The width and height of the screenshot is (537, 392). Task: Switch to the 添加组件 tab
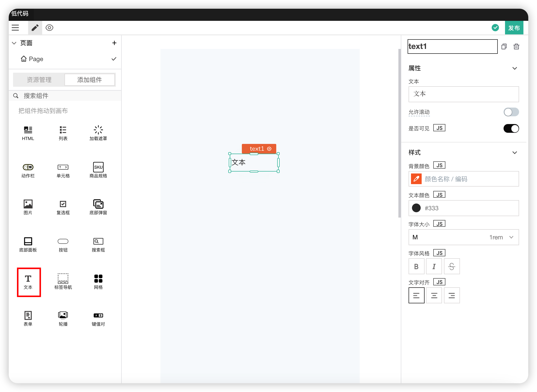pyautogui.click(x=89, y=80)
